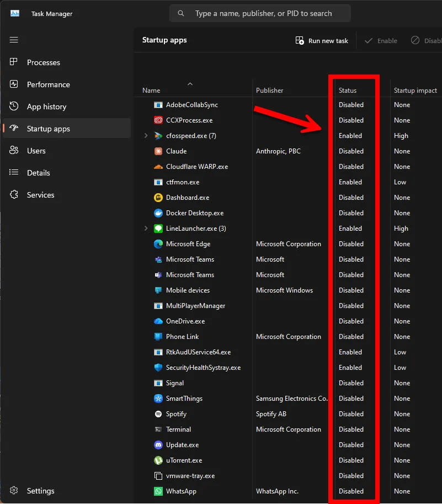442x504 pixels.
Task: Click the Phone Link icon
Action: click(158, 337)
